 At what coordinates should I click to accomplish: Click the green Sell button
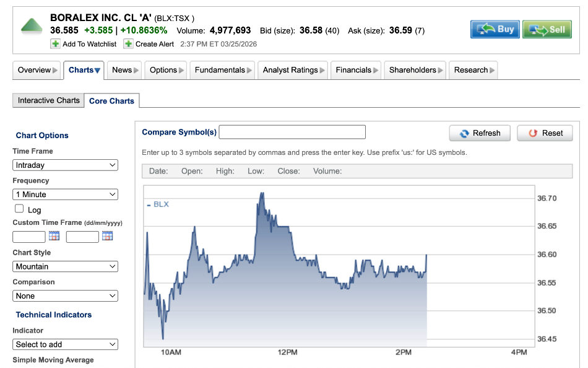(x=547, y=29)
